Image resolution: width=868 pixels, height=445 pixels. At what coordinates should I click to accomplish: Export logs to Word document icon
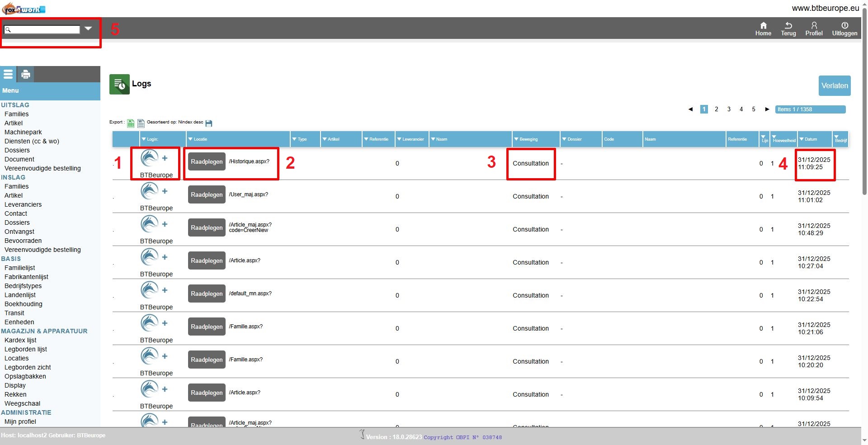point(141,123)
